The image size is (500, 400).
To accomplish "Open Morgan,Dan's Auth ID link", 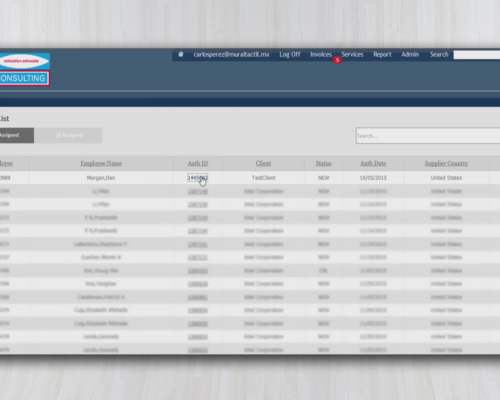I will (197, 178).
